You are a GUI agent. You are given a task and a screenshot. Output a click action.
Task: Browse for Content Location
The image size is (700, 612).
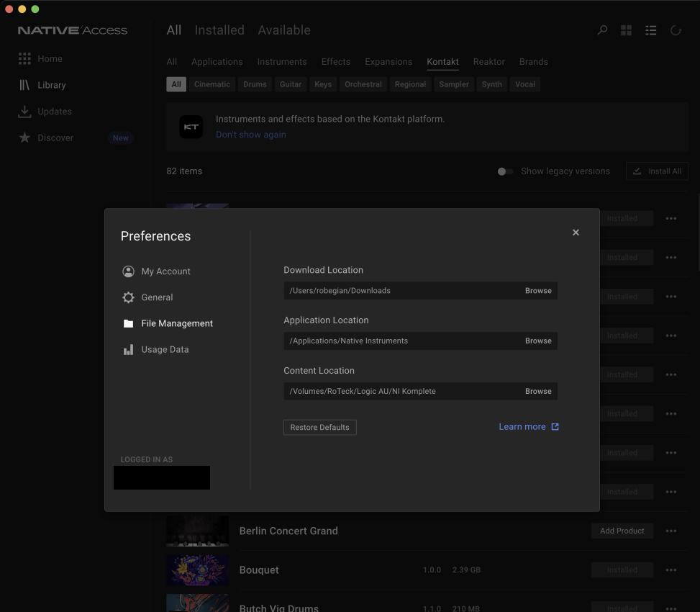(x=538, y=391)
